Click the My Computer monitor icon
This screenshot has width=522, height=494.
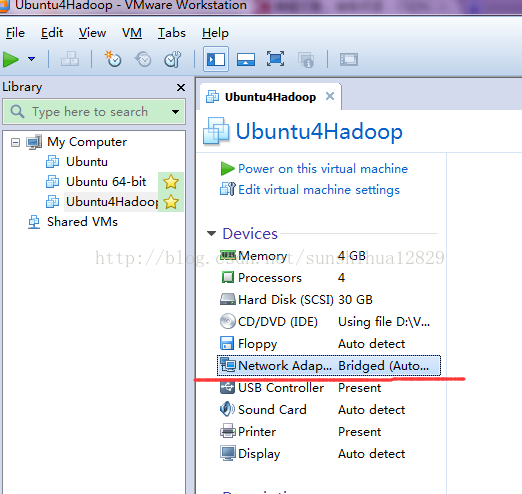(34, 142)
